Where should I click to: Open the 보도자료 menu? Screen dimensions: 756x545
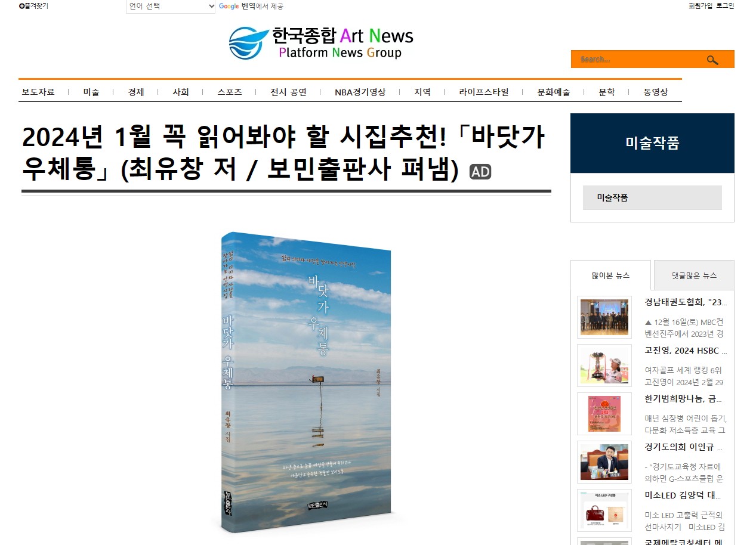38,92
